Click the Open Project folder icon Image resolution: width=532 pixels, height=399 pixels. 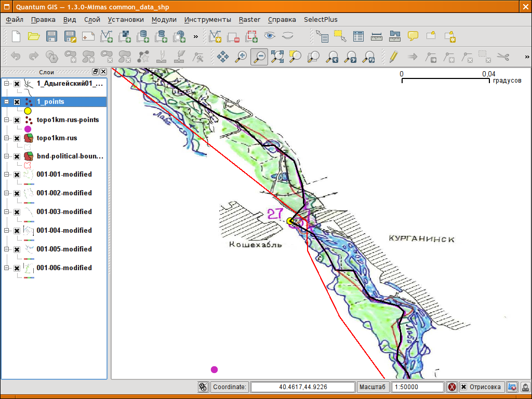point(34,36)
